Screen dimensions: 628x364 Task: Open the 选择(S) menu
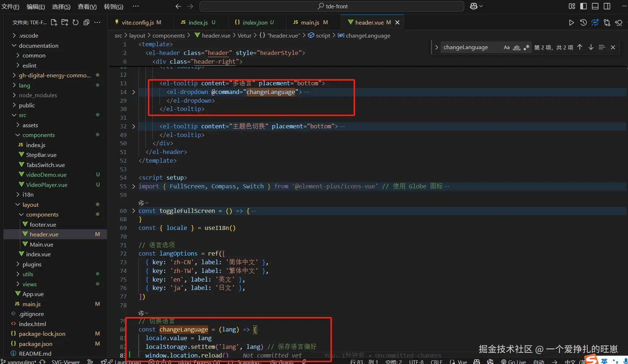pos(61,7)
